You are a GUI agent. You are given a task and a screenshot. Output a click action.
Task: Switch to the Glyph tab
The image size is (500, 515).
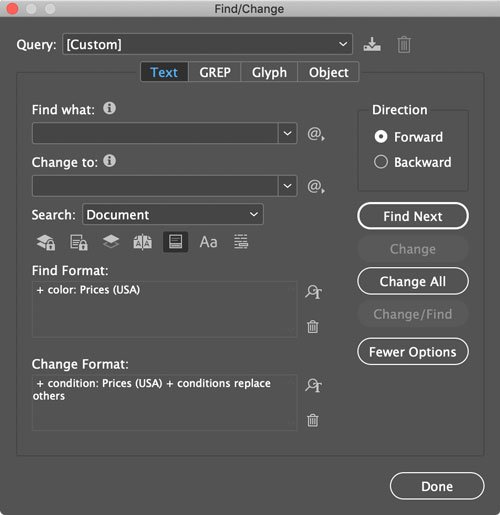click(x=269, y=72)
